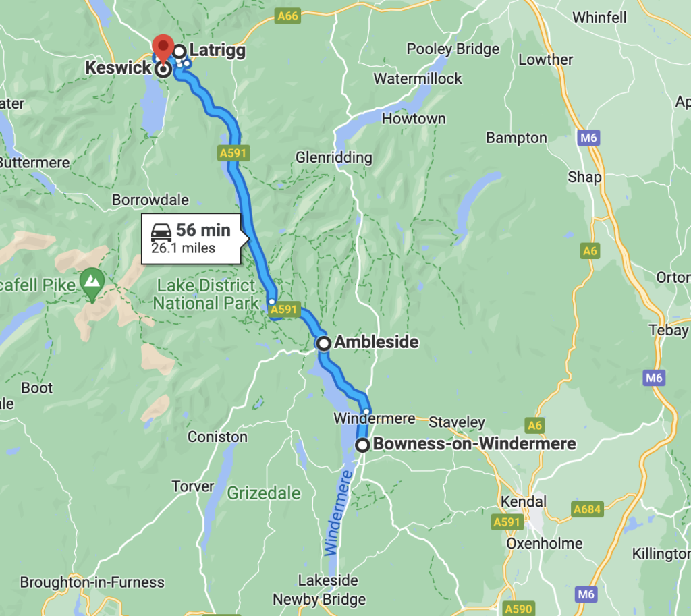This screenshot has width=691, height=616.
Task: Click the A590 road shield
Action: pos(519,609)
